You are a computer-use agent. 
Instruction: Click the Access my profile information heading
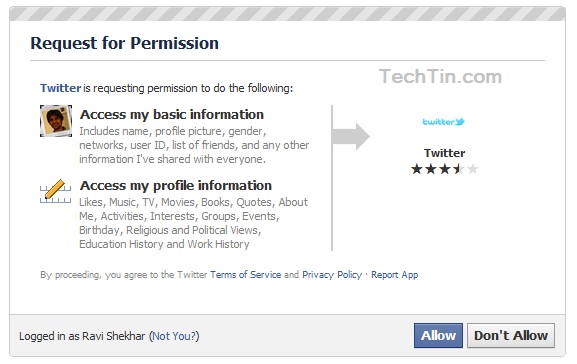(176, 185)
